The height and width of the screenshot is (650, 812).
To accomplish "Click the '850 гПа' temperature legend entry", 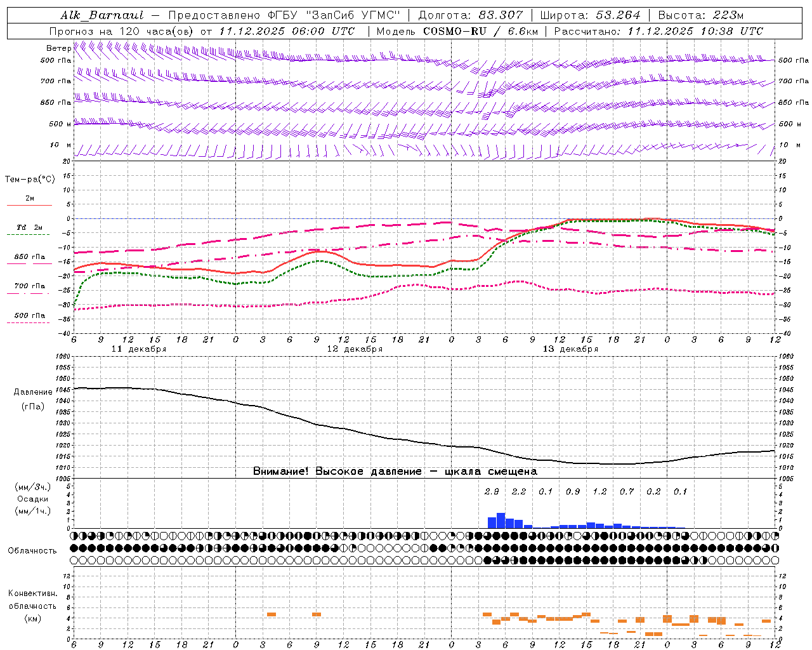I will click(30, 257).
